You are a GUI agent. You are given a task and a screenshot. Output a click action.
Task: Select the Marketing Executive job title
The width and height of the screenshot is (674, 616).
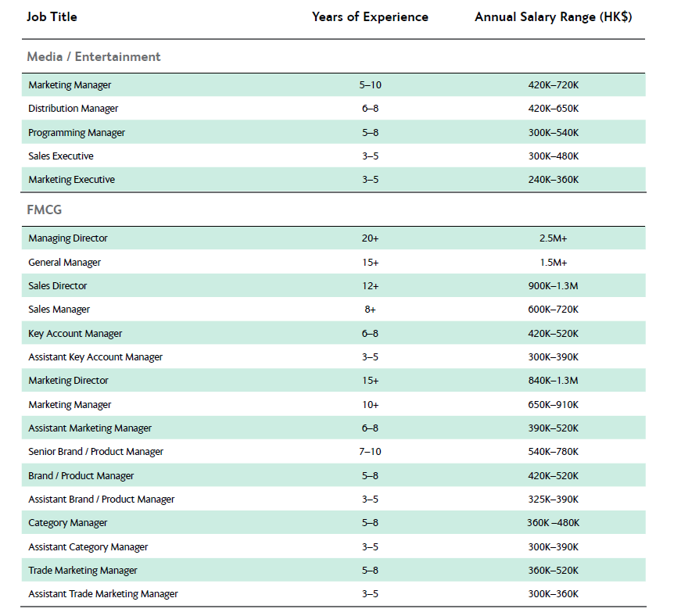pos(71,180)
